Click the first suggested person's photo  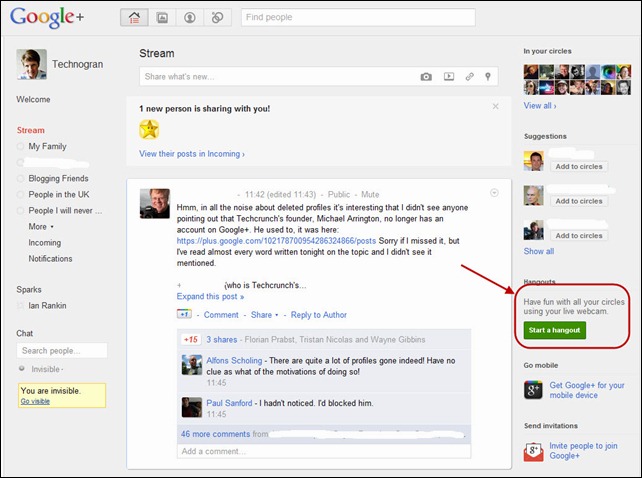click(533, 161)
